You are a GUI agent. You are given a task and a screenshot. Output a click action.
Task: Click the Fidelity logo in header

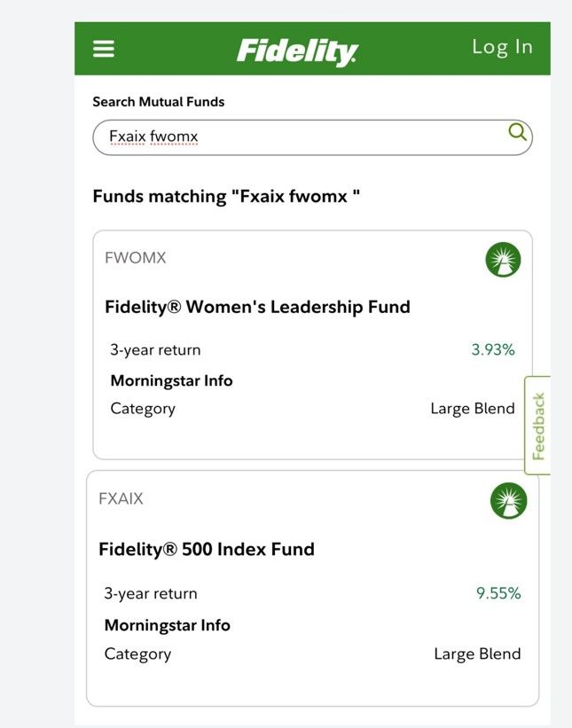(298, 51)
